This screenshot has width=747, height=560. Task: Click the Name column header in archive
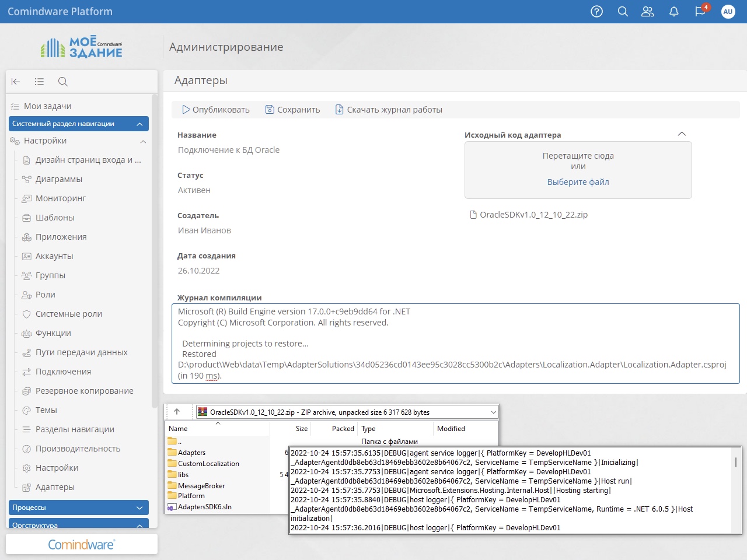(179, 429)
